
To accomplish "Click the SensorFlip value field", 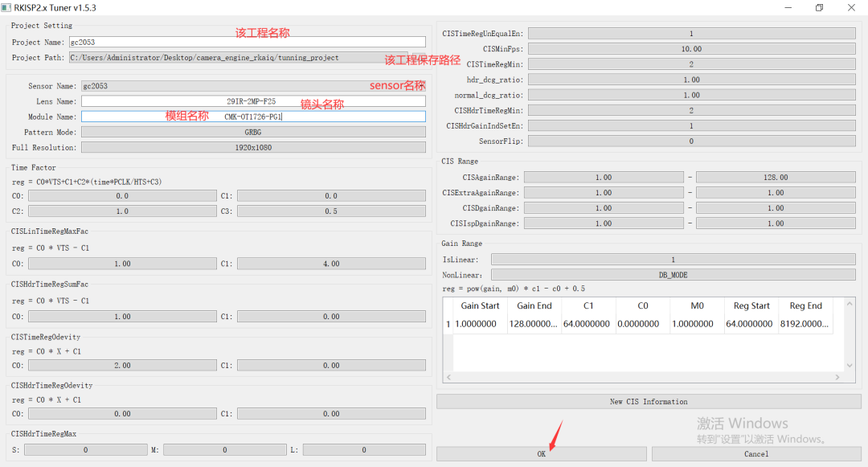I will pyautogui.click(x=691, y=141).
